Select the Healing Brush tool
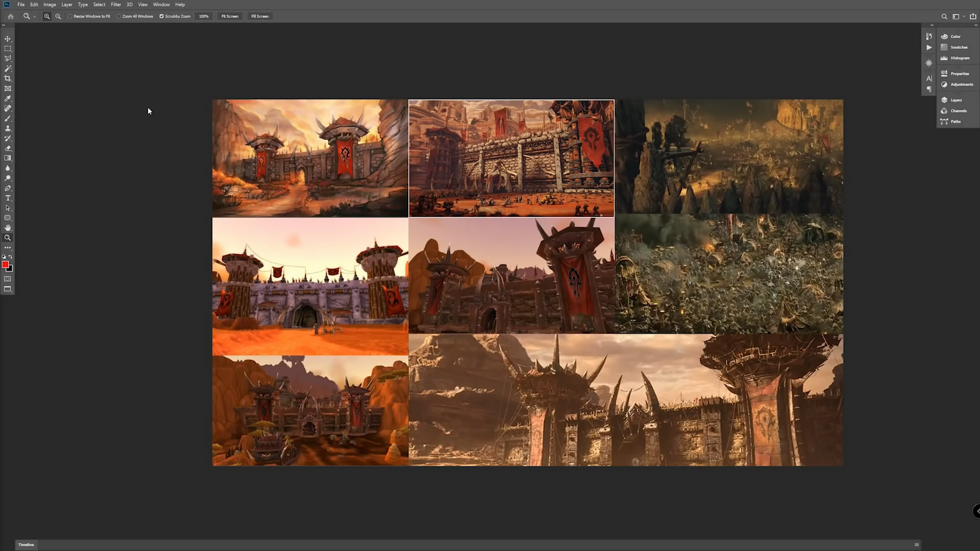Screen dimensions: 980x551 point(8,108)
